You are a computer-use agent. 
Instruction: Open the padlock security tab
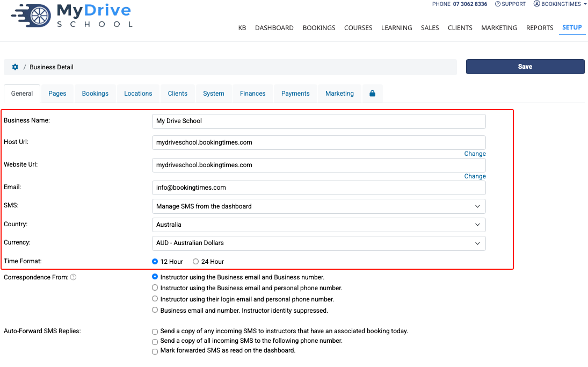pos(372,93)
